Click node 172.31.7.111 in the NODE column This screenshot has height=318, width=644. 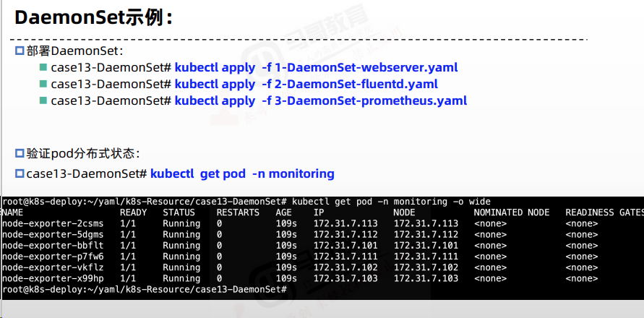tap(426, 257)
